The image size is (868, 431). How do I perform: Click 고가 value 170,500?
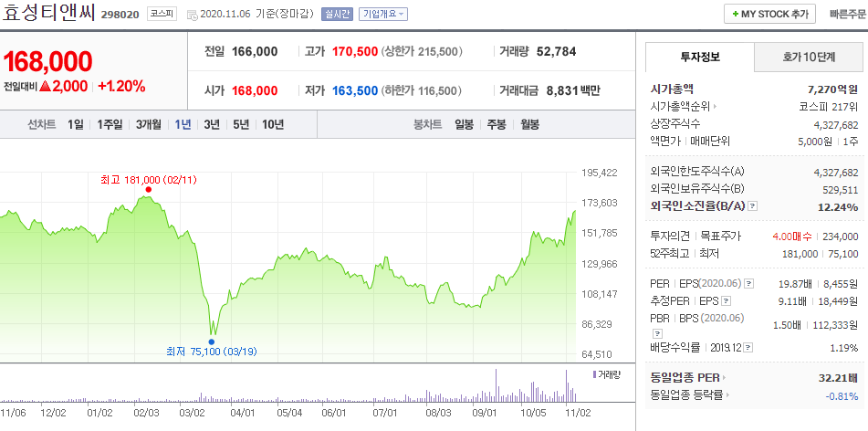coord(355,51)
